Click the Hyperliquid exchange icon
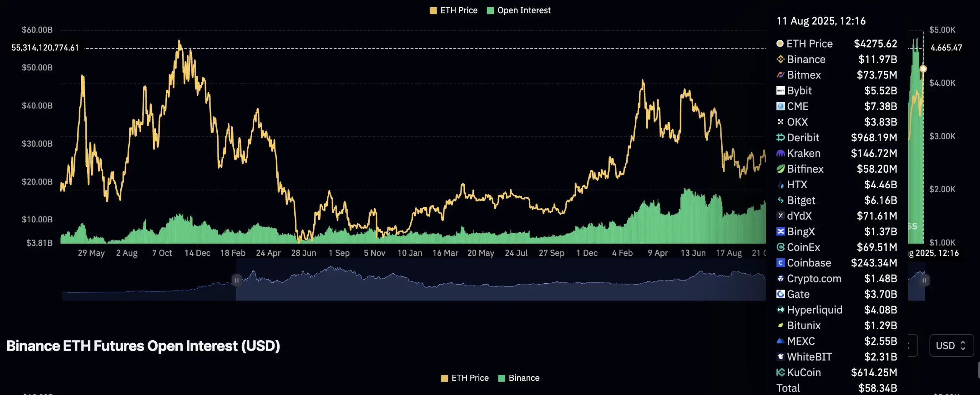 point(780,310)
